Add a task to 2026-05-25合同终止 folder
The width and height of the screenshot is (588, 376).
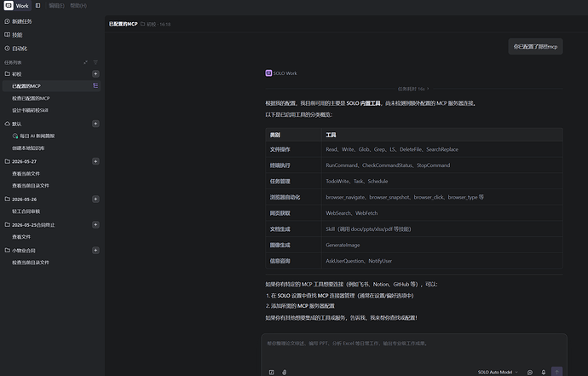point(95,224)
